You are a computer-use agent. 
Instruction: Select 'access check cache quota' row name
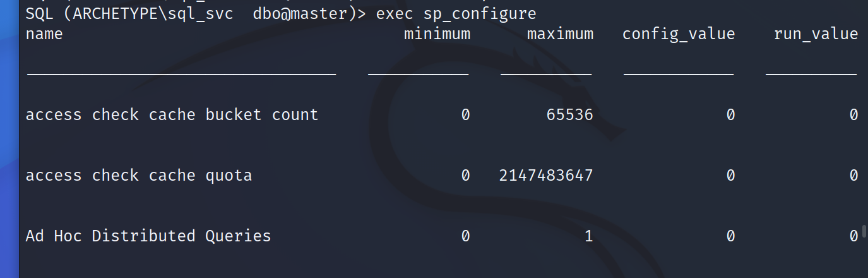(x=139, y=175)
